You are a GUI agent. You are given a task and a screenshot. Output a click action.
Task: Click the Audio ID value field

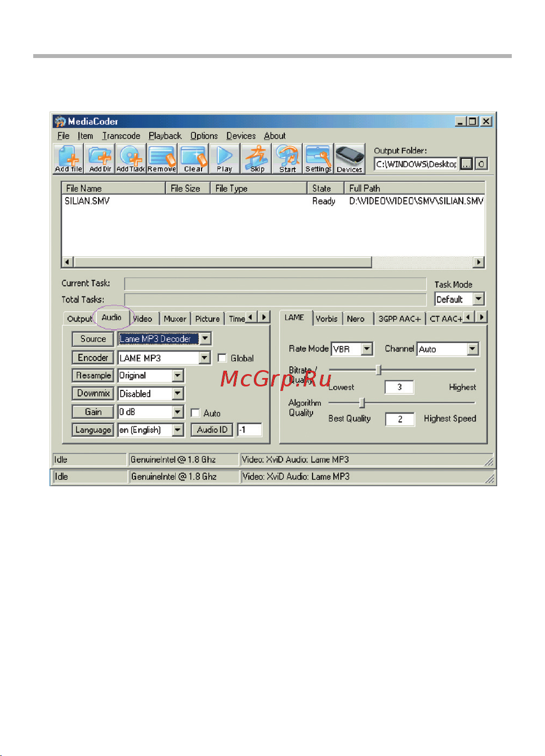point(249,430)
